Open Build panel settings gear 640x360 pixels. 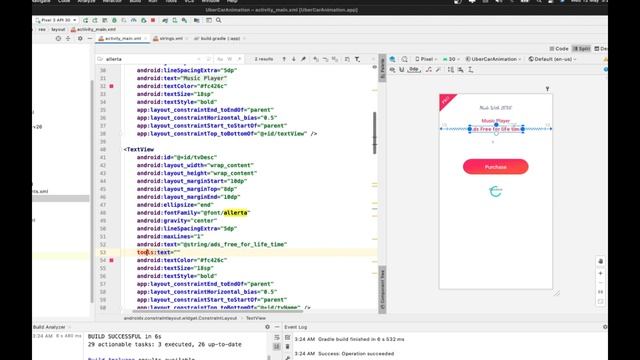[267, 327]
